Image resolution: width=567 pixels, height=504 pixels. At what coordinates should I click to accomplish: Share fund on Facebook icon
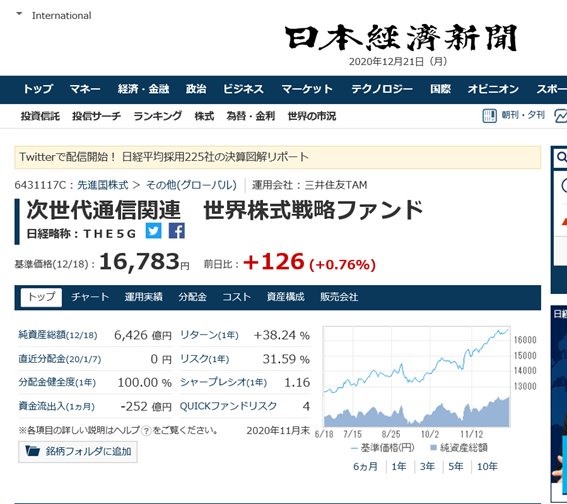[177, 231]
